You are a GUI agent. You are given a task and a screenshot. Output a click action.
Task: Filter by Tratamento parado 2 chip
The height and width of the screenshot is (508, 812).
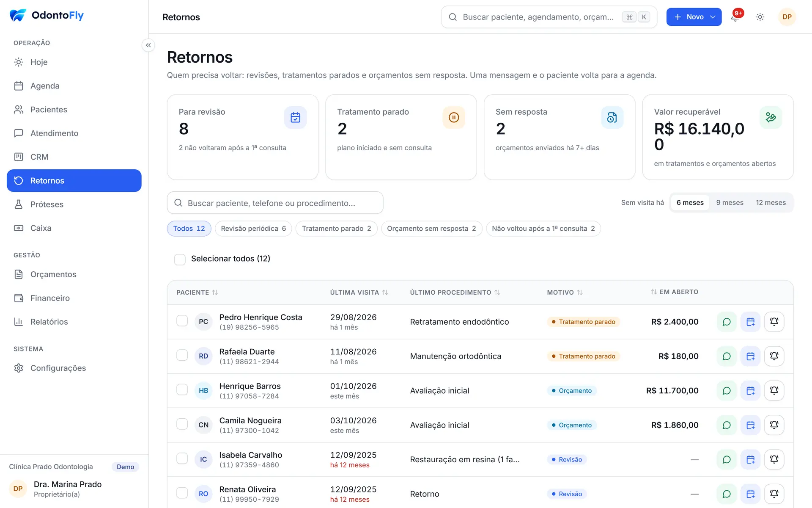pyautogui.click(x=336, y=229)
